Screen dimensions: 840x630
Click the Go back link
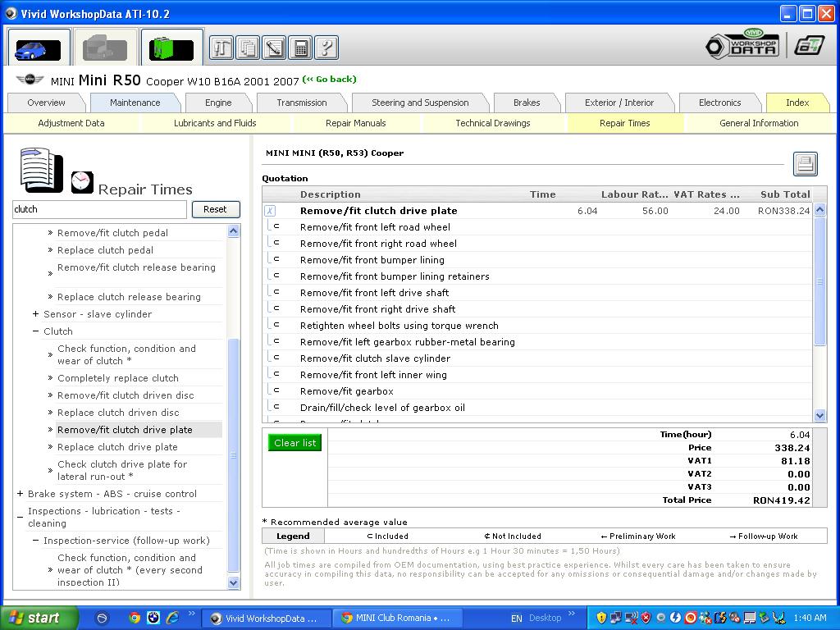coord(329,80)
